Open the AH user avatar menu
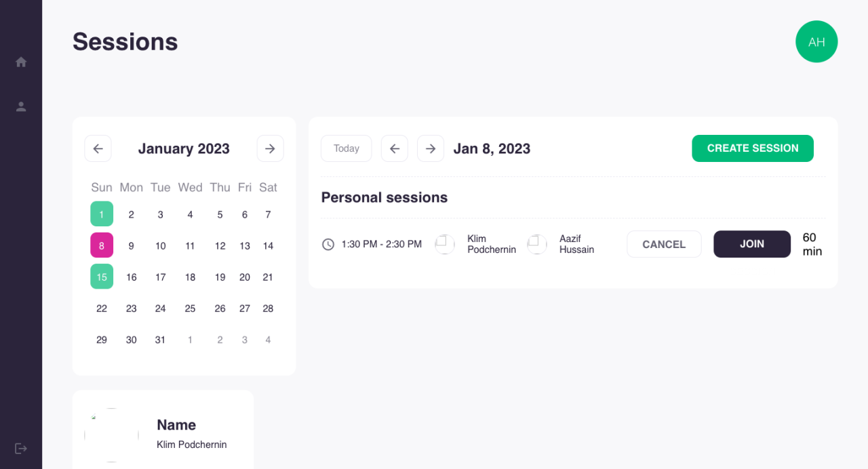This screenshot has width=868, height=469. pyautogui.click(x=816, y=42)
